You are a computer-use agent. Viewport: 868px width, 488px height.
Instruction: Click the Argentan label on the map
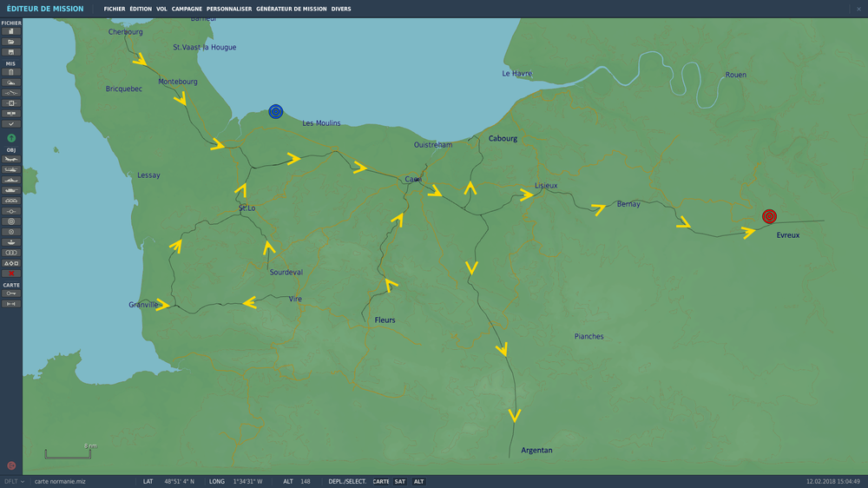[x=536, y=451]
